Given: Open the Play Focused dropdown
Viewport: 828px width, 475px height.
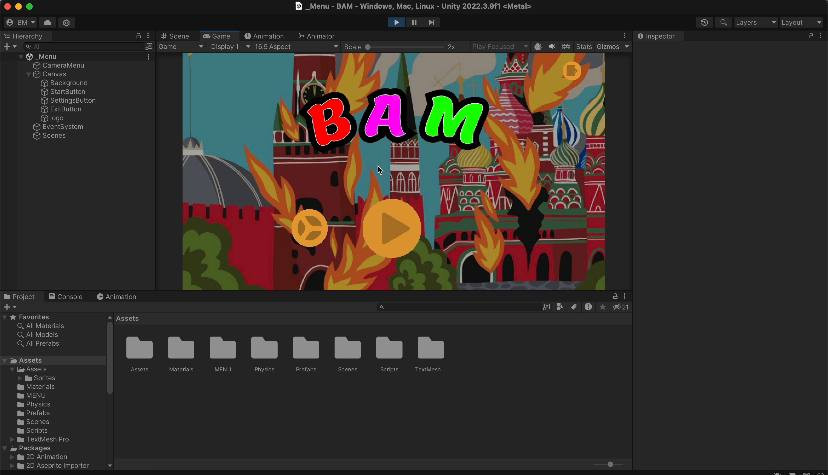Looking at the screenshot, I should click(498, 46).
